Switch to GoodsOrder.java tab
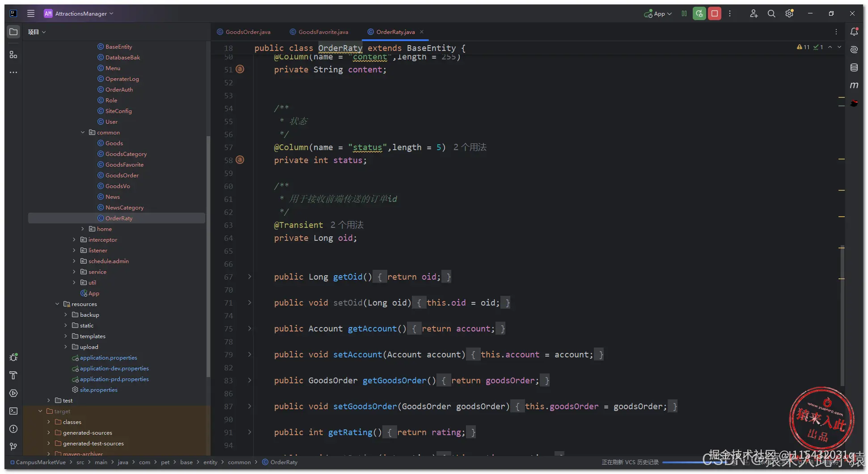The height and width of the screenshot is (474, 868). (x=244, y=32)
